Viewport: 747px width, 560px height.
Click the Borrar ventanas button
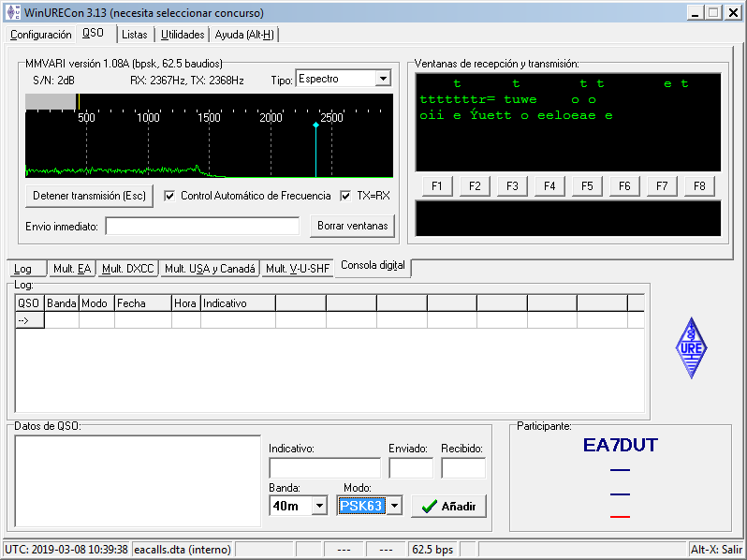pos(352,226)
